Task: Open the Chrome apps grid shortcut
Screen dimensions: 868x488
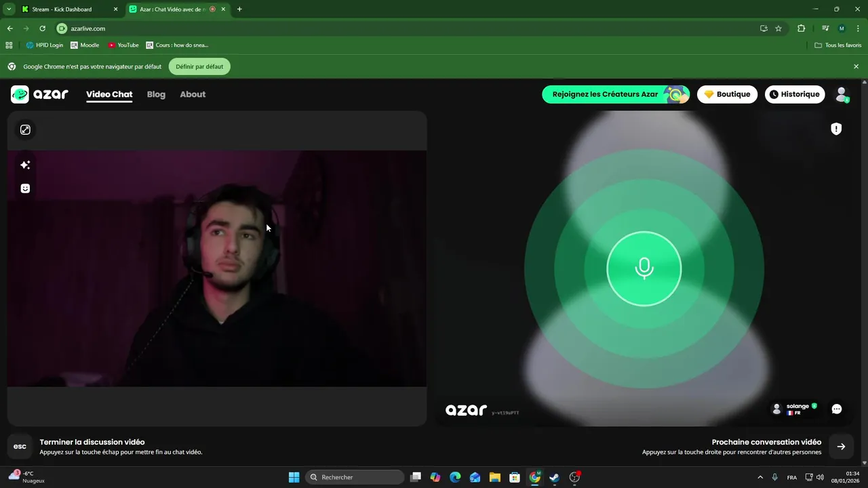Action: coord(9,45)
